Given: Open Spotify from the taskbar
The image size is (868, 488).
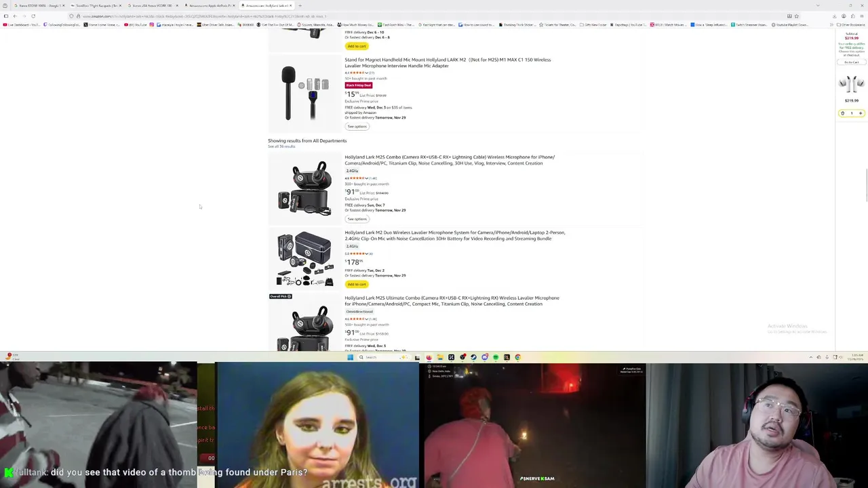Looking at the screenshot, I should 496,357.
